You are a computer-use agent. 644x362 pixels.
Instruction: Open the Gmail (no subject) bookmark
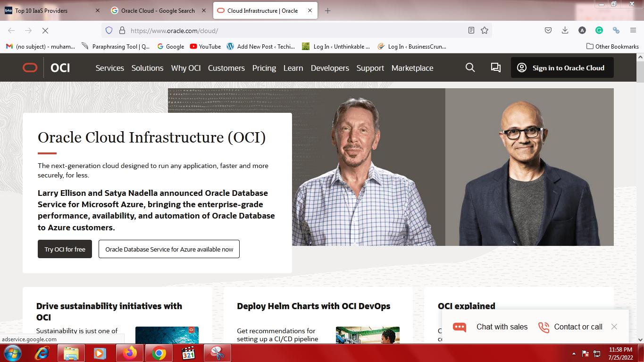(x=41, y=46)
